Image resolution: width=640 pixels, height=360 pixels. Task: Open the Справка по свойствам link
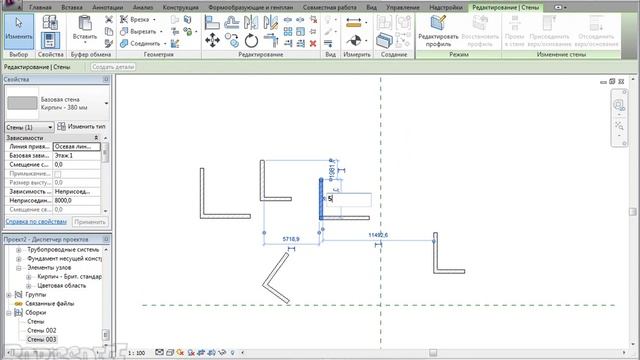pos(36,222)
